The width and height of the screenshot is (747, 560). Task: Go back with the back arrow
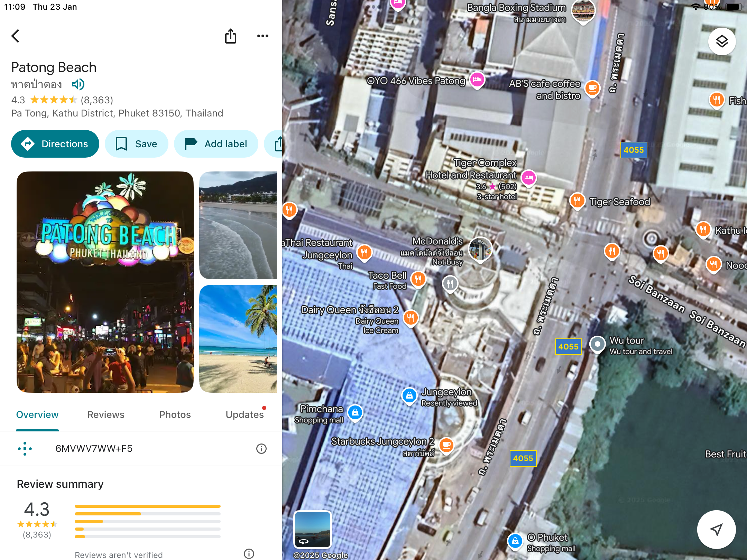pyautogui.click(x=15, y=36)
